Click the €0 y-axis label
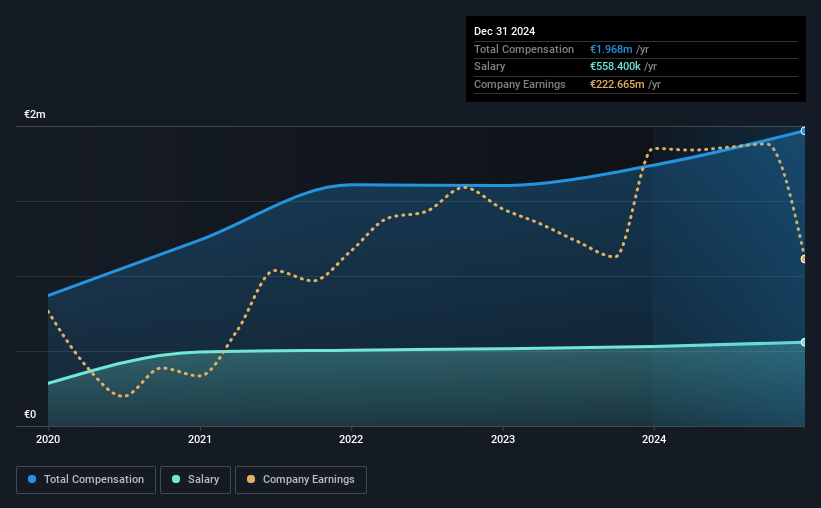 click(x=30, y=414)
